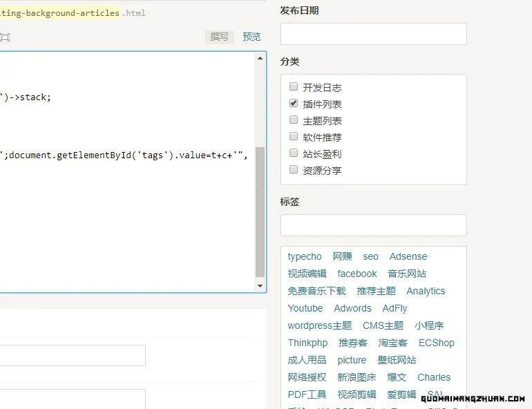
Task: Add the 视频剪辑 tag
Action: point(357,394)
